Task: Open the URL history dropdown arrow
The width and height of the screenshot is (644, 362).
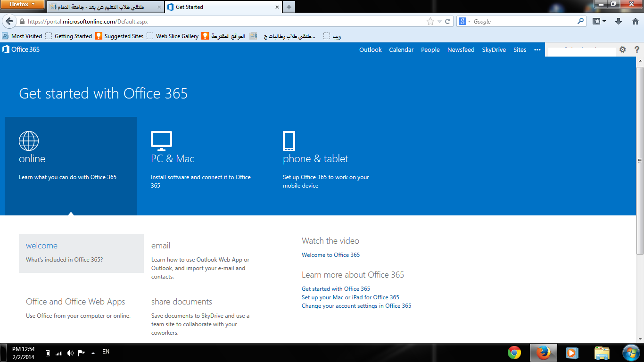Action: [x=439, y=21]
